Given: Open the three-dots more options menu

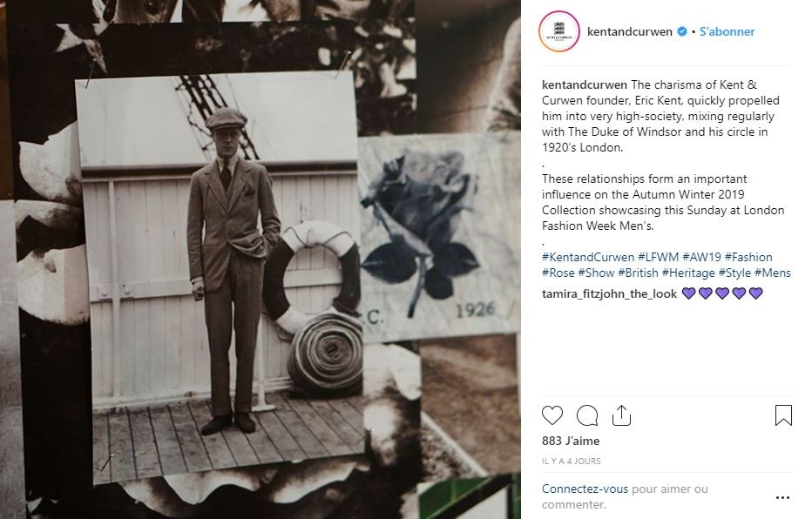Looking at the screenshot, I should click(x=782, y=498).
